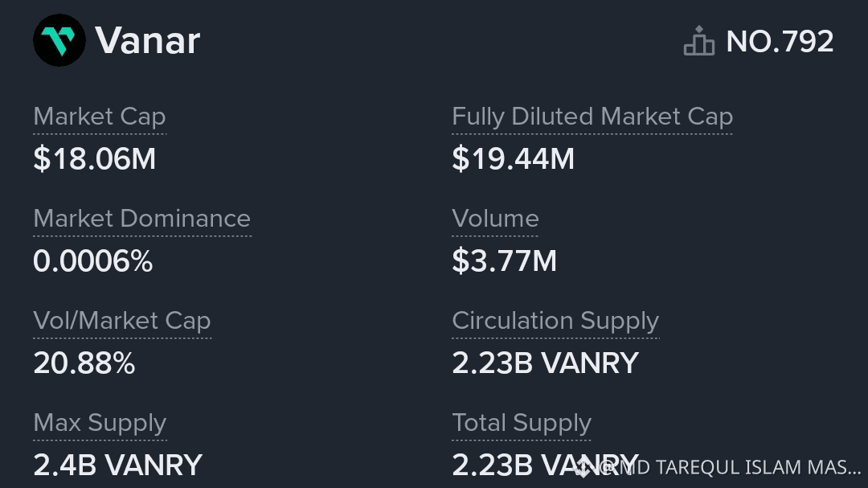Click the Vanar logo icon
This screenshot has height=488, width=868.
59,40
